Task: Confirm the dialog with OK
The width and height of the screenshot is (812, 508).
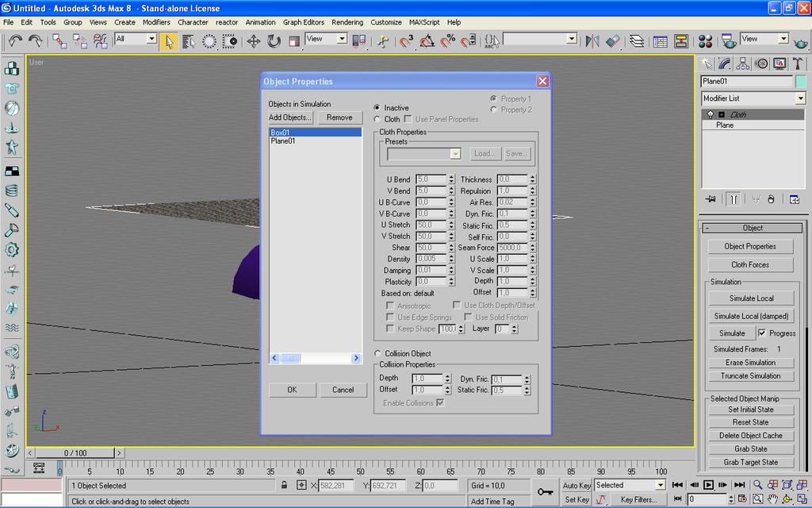Action: [292, 389]
